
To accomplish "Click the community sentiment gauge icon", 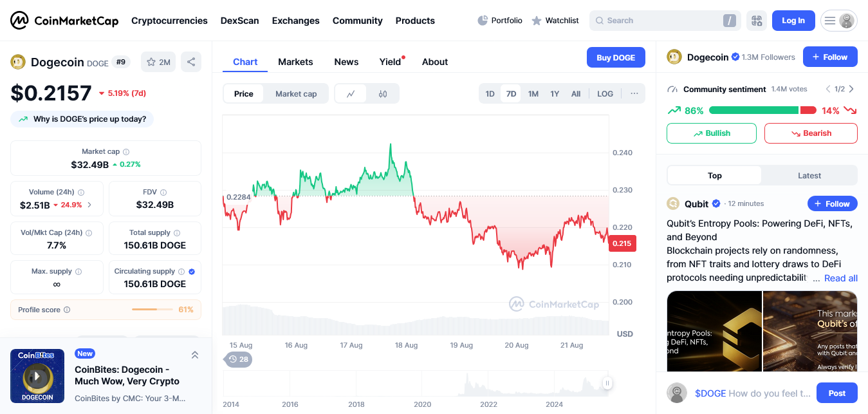I will click(673, 89).
